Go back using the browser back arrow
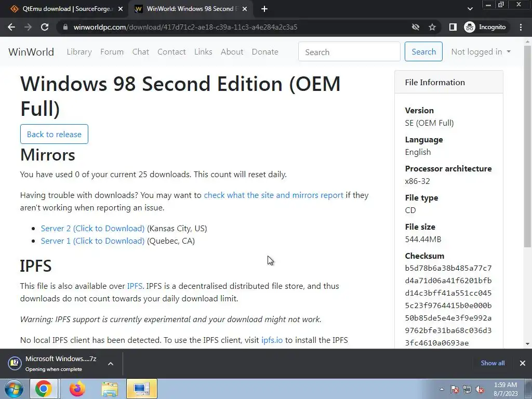 coord(11,27)
